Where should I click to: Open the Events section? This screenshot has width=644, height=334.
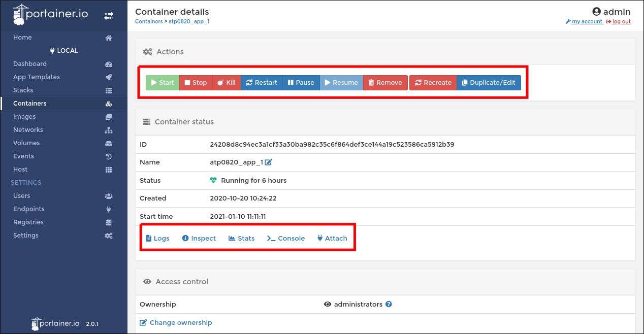(23, 156)
